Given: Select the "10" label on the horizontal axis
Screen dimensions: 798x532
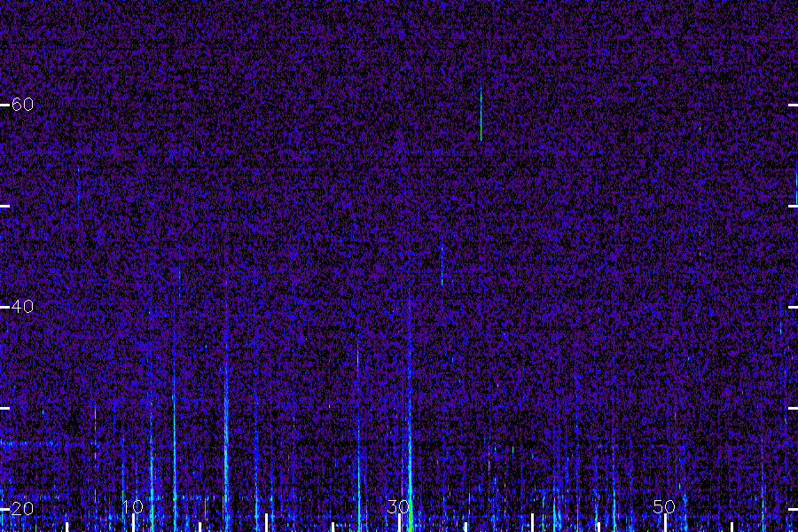Looking at the screenshot, I should (132, 506).
